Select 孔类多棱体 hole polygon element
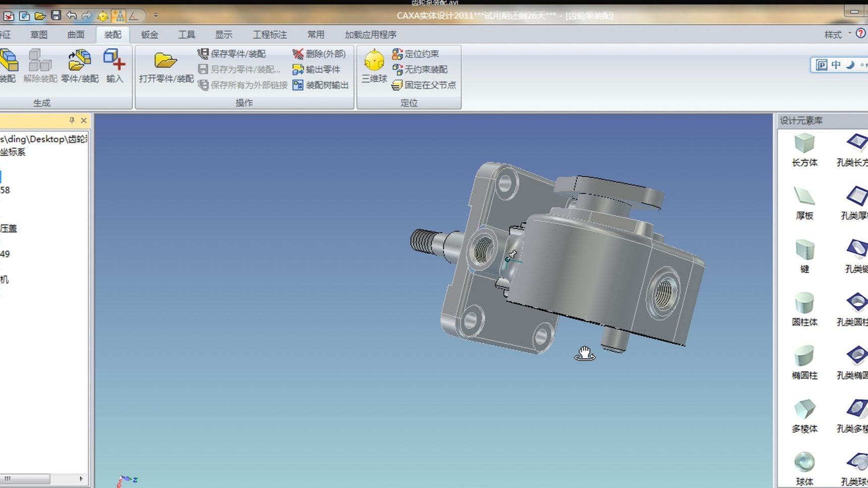The height and width of the screenshot is (488, 868). point(853,416)
